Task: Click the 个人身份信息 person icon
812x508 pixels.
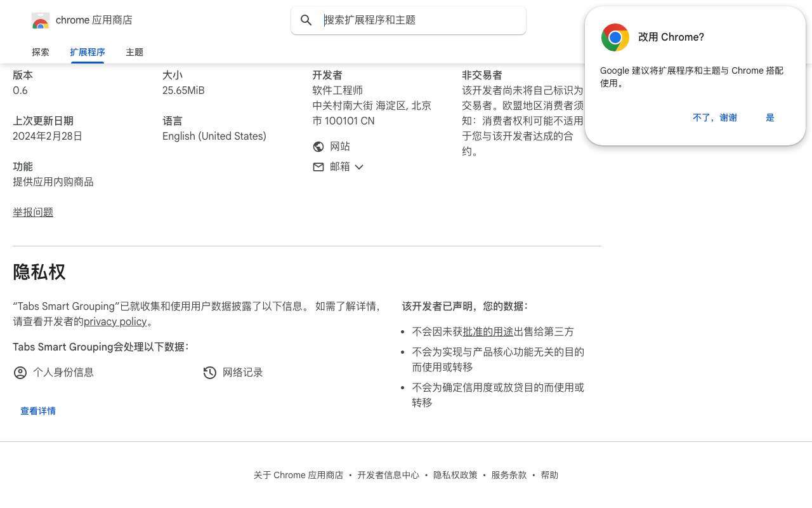Action: point(20,373)
